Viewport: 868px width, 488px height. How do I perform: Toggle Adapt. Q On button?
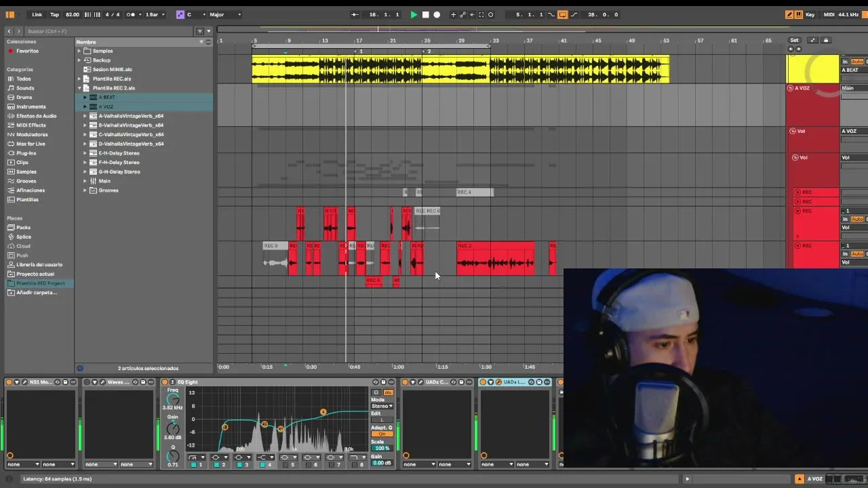coord(382,434)
